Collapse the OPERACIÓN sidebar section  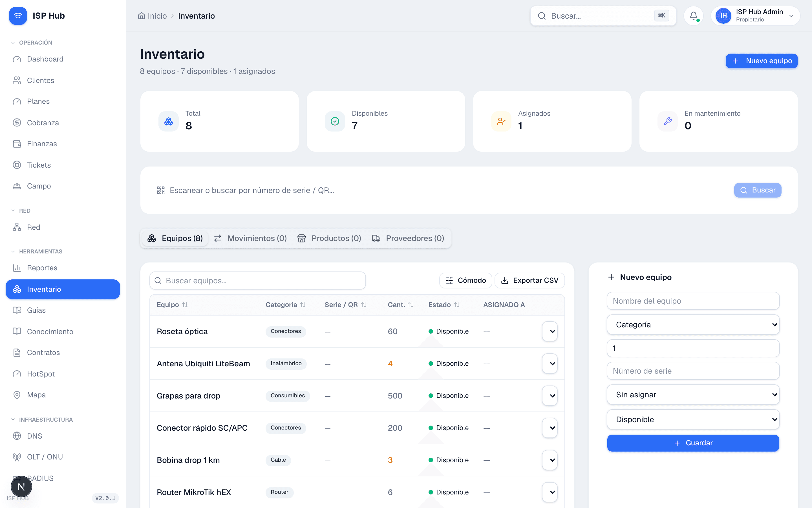point(32,43)
